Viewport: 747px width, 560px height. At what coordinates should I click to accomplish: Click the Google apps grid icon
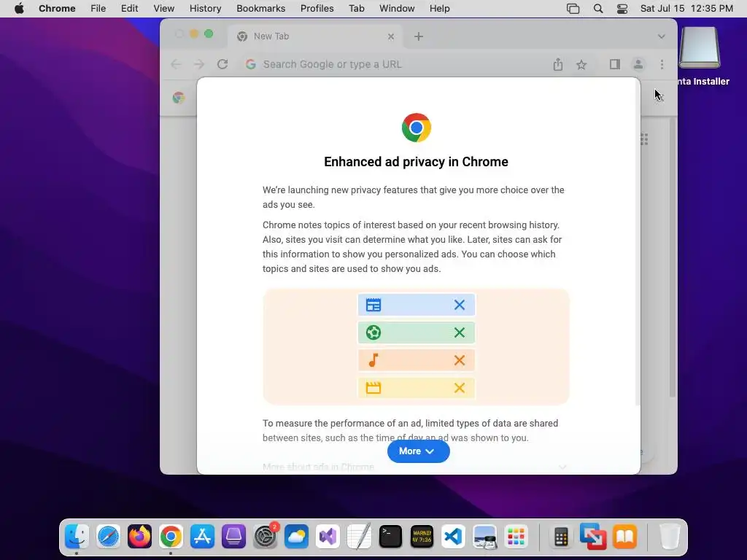click(644, 139)
